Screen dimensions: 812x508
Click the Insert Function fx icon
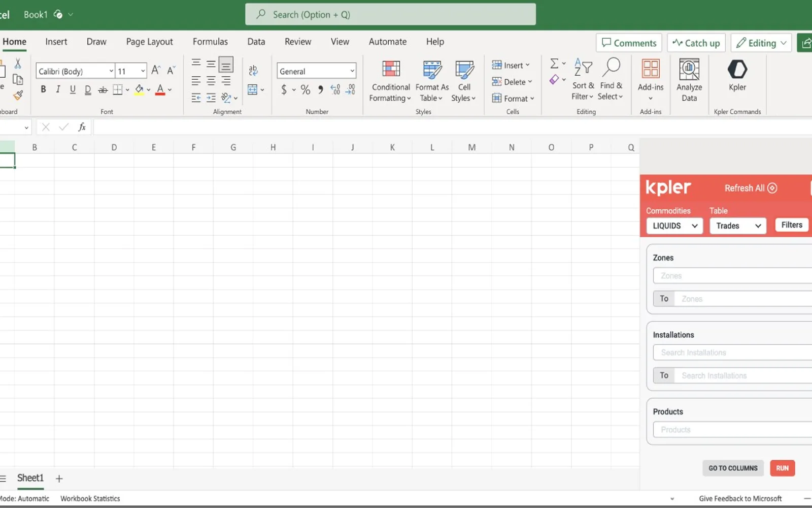pyautogui.click(x=82, y=127)
